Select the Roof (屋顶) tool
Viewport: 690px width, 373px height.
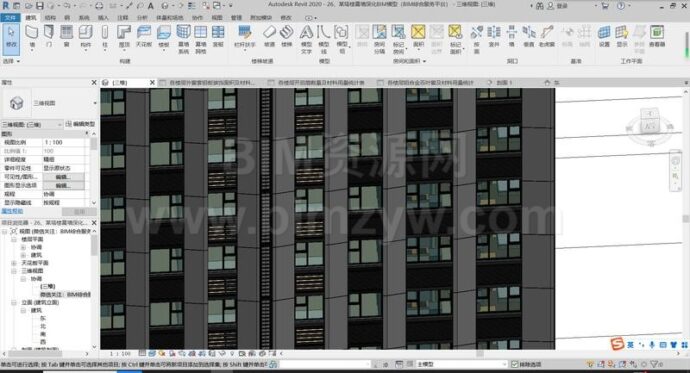(125, 37)
